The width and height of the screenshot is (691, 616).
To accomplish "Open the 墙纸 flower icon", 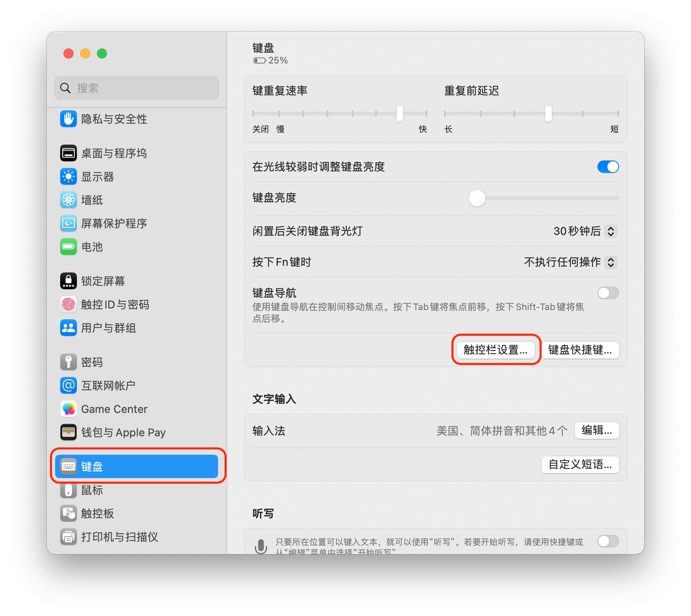I will pyautogui.click(x=69, y=200).
